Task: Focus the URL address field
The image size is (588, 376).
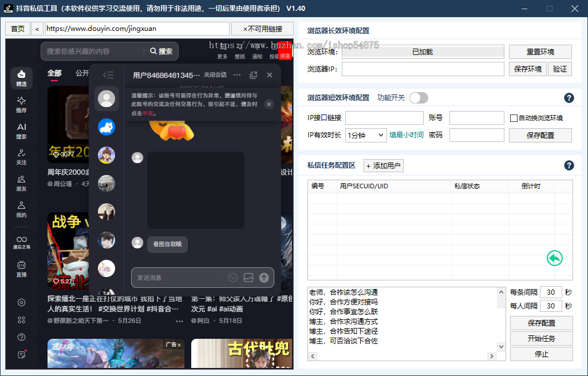Action: pyautogui.click(x=137, y=29)
